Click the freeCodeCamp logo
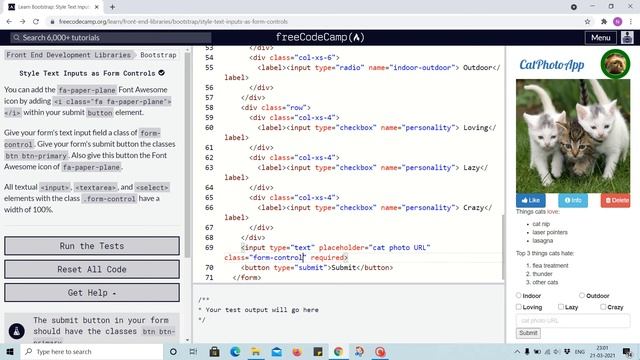 point(320,37)
